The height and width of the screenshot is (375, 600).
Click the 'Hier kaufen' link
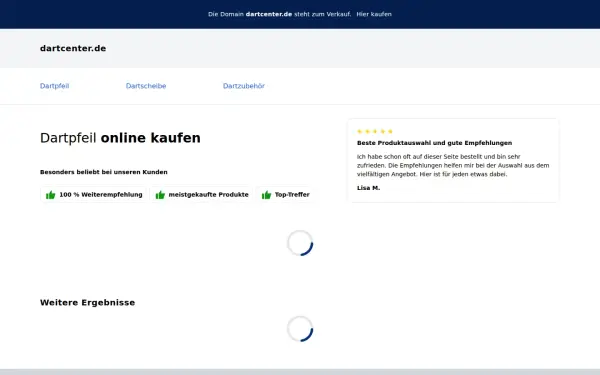[x=374, y=14]
